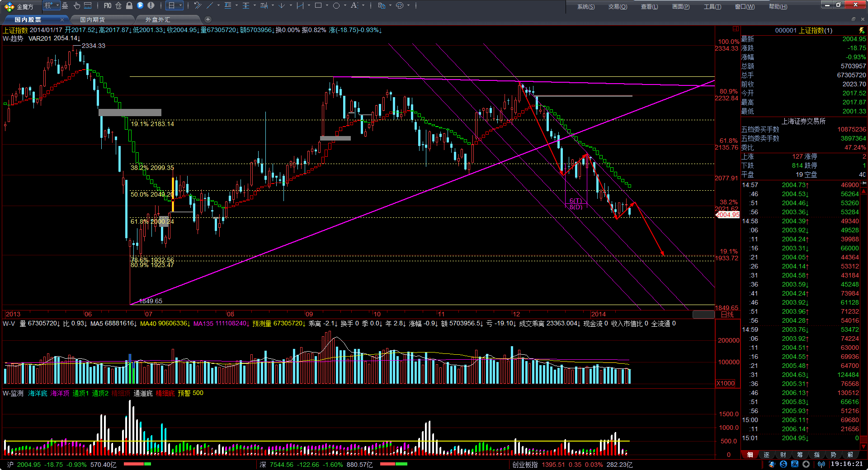Click the 日线 period button

[727, 315]
